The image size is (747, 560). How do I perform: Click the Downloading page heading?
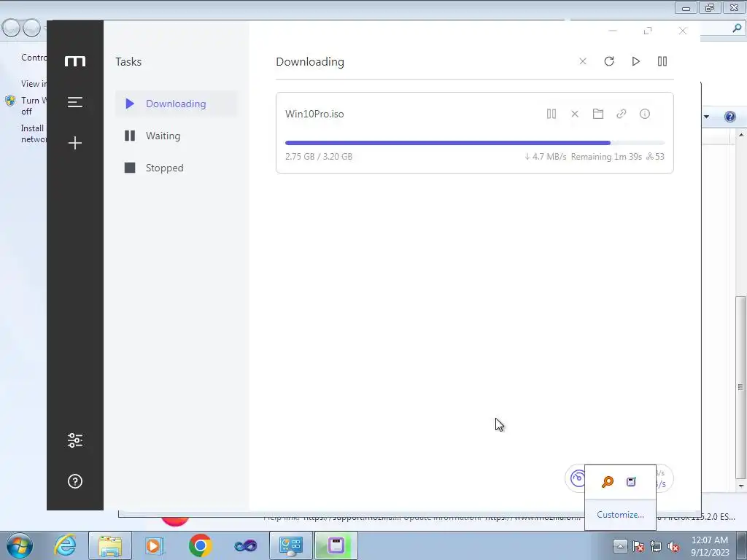point(310,62)
